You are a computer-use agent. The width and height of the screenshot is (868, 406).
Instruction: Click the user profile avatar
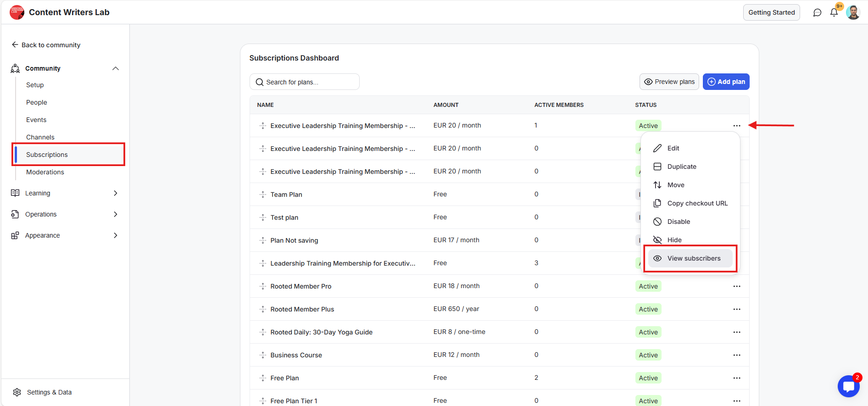(x=853, y=12)
